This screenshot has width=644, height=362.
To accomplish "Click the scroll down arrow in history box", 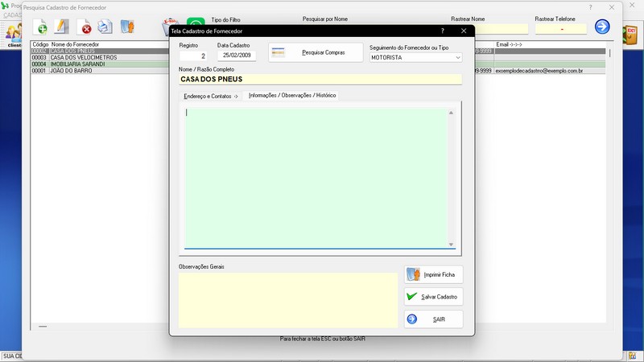I will tap(451, 244).
